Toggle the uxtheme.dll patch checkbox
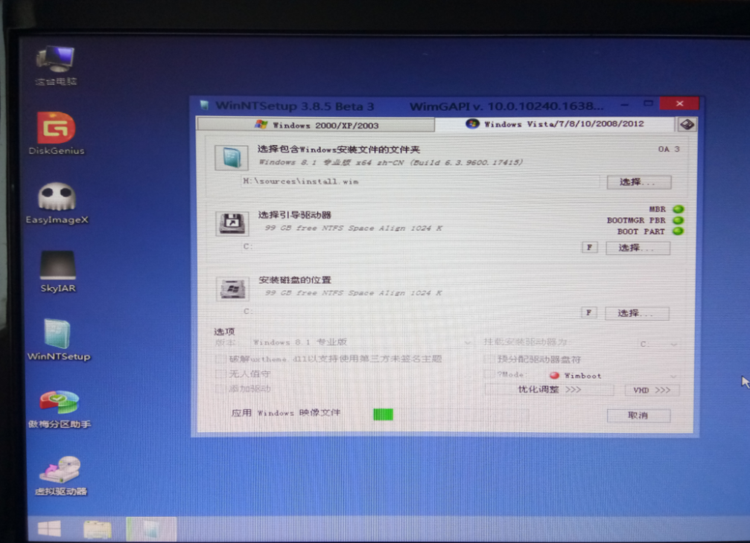 [x=221, y=359]
